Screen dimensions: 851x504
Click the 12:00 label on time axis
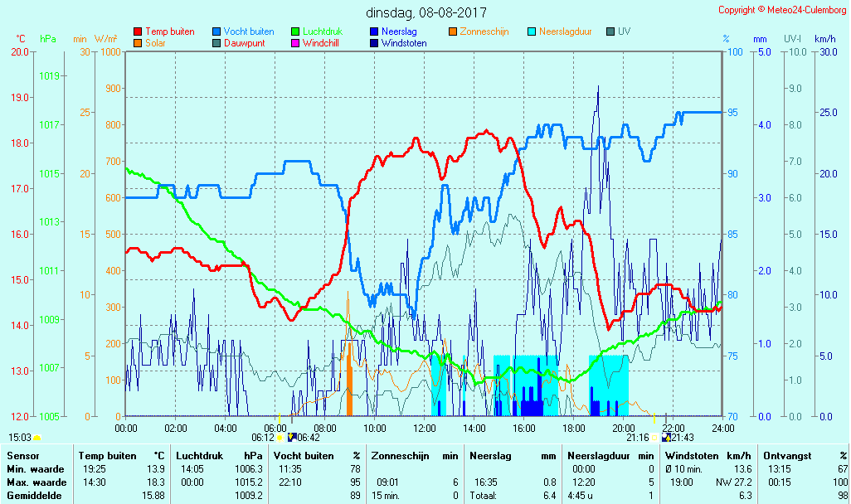pyautogui.click(x=425, y=428)
